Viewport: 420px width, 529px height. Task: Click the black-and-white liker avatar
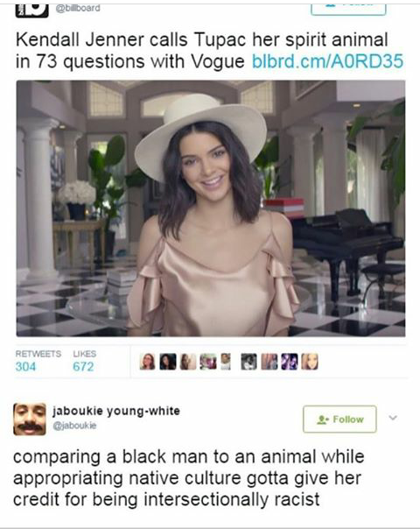[x=248, y=362]
